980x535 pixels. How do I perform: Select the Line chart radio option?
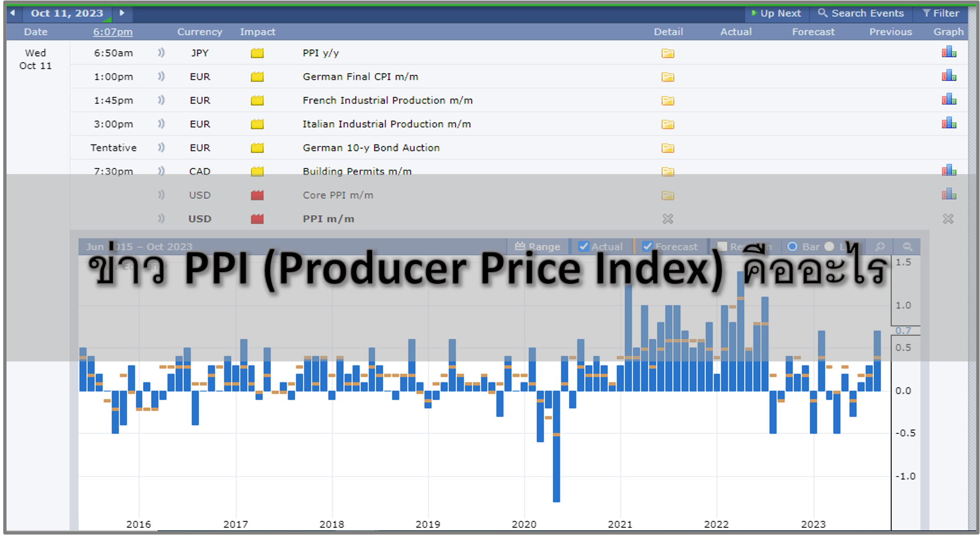[829, 247]
